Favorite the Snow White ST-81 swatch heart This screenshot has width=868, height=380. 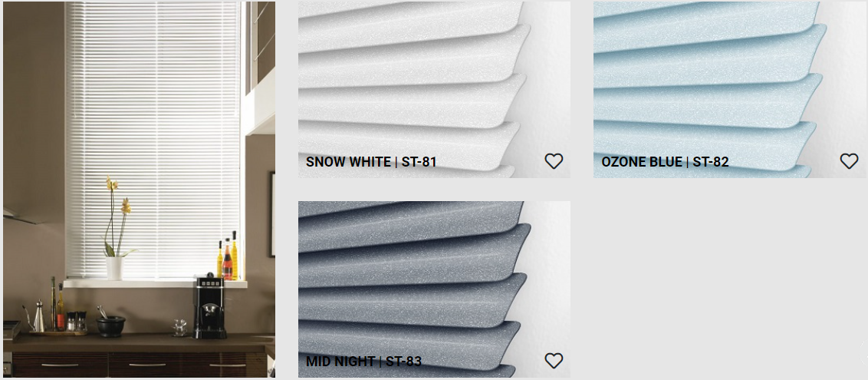[x=554, y=161]
